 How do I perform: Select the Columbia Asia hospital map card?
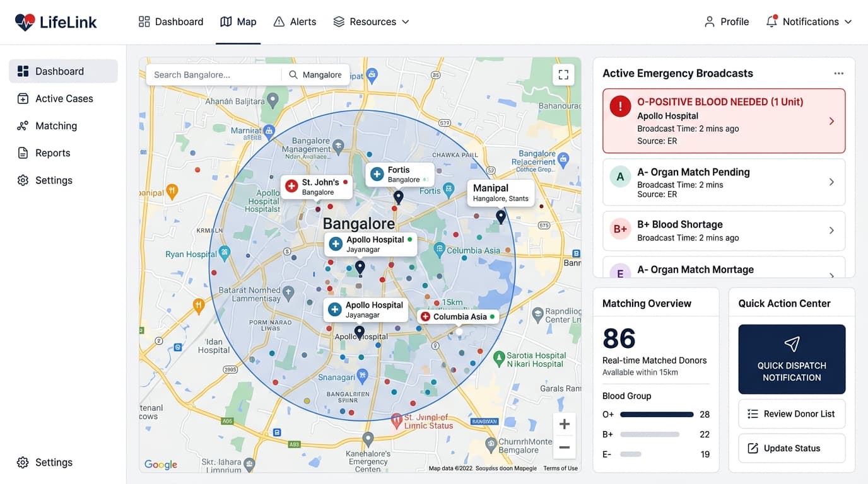[x=458, y=316]
